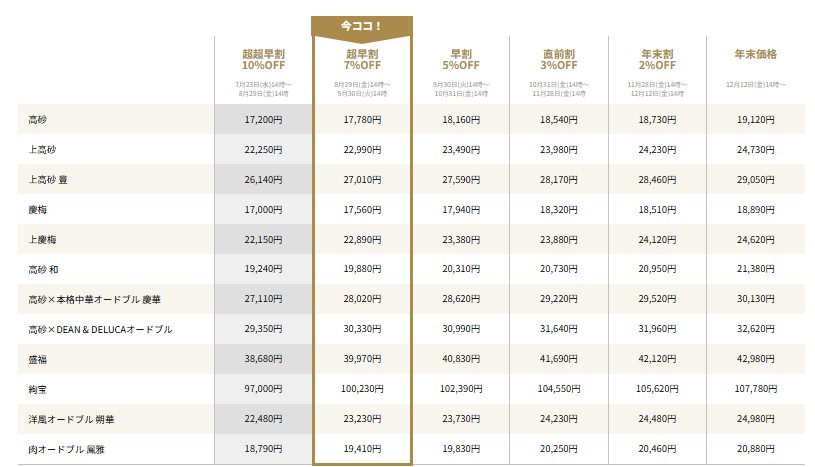Select 高砂×本格中華オードブル 慶華 row label

[x=96, y=300]
